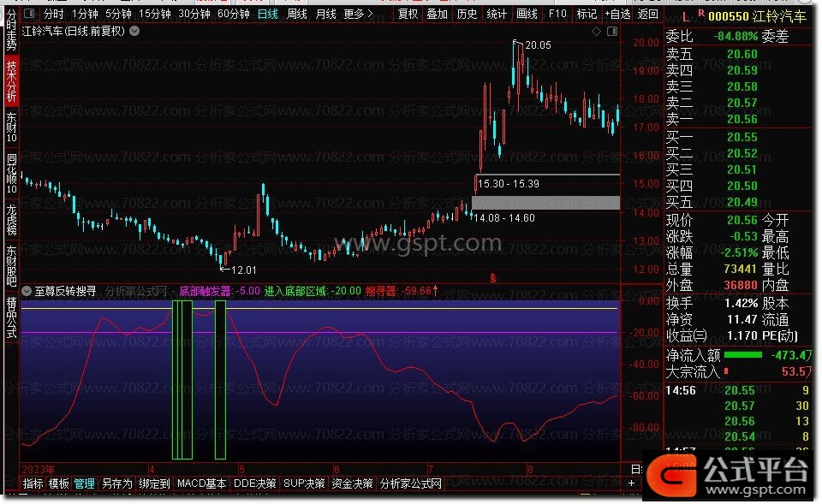The width and height of the screenshot is (822, 504).
Task: Activate the 画线 drawing tool
Action: point(527,14)
